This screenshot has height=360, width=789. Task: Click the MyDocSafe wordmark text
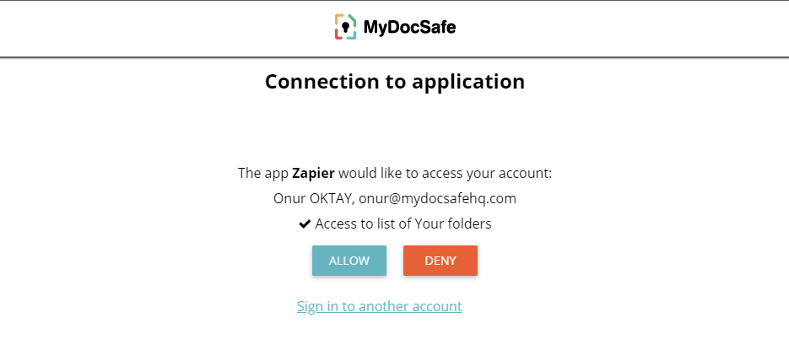tap(409, 27)
